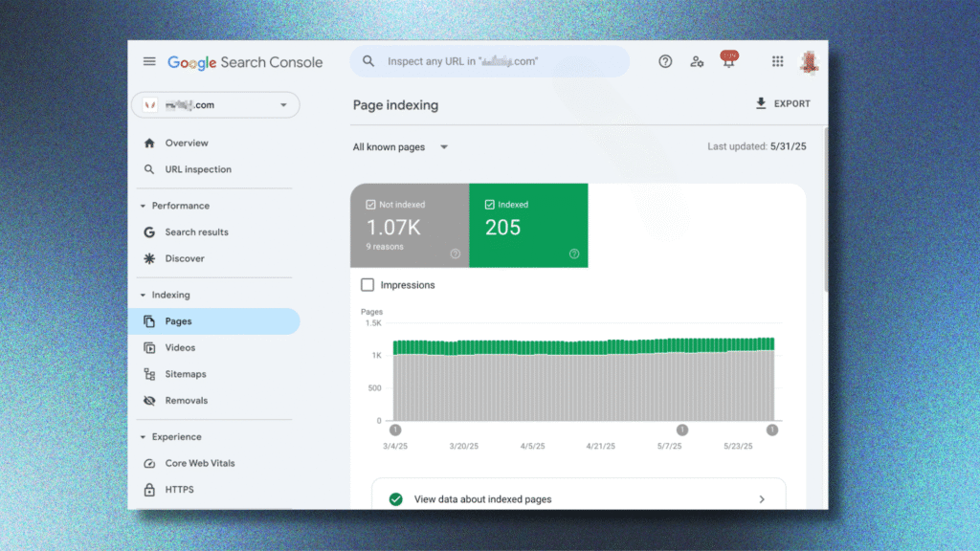Click help icon on Indexed card
This screenshot has height=551, width=980.
pyautogui.click(x=574, y=253)
